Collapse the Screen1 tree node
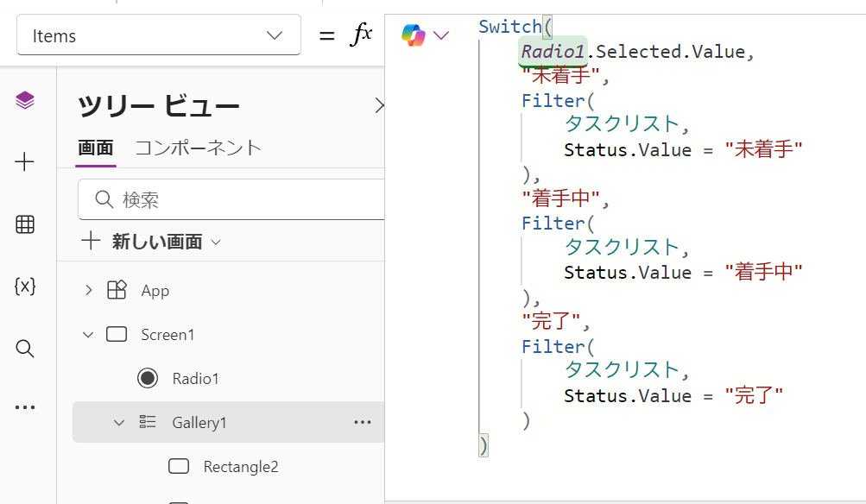The width and height of the screenshot is (866, 504). click(x=88, y=335)
